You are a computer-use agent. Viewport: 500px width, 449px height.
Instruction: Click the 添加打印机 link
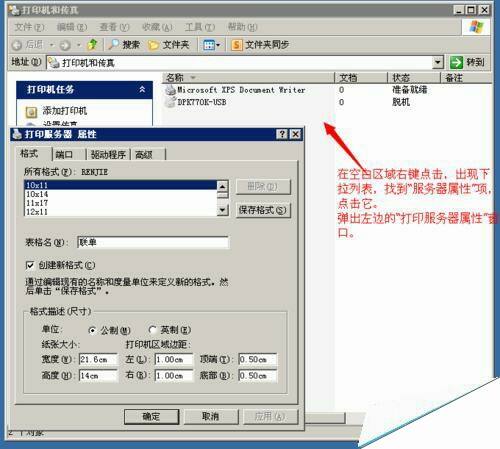pyautogui.click(x=64, y=111)
